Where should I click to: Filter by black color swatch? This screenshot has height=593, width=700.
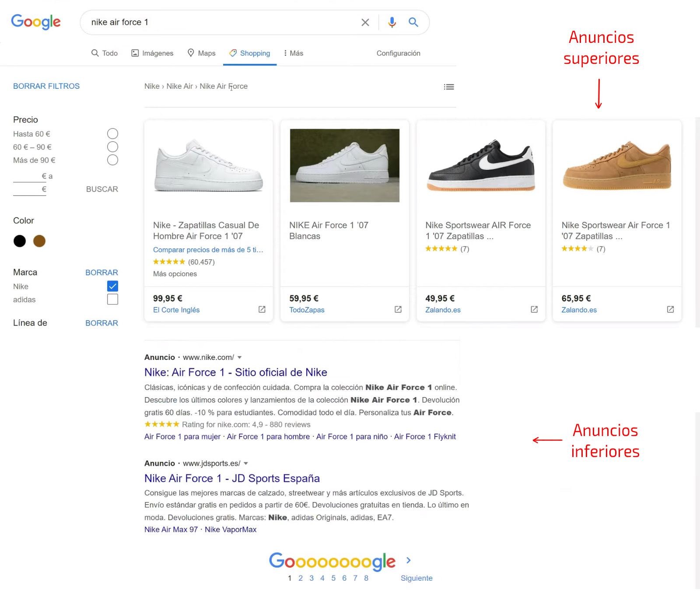tap(20, 241)
